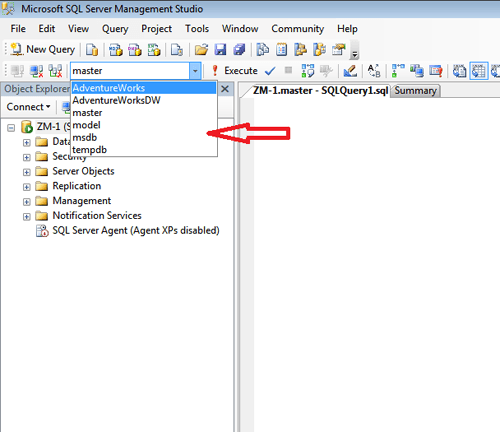Select the Notification Services folder
This screenshot has height=432, width=500.
pos(97,216)
